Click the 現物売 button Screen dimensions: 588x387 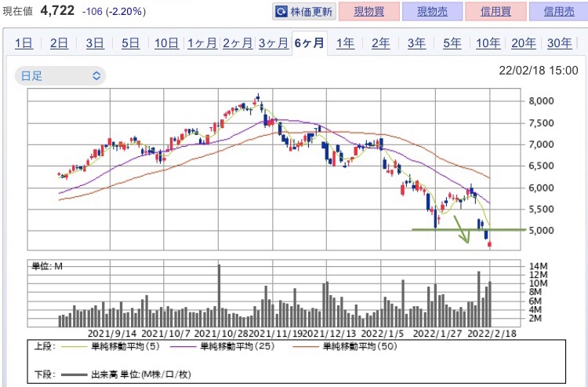coord(432,11)
